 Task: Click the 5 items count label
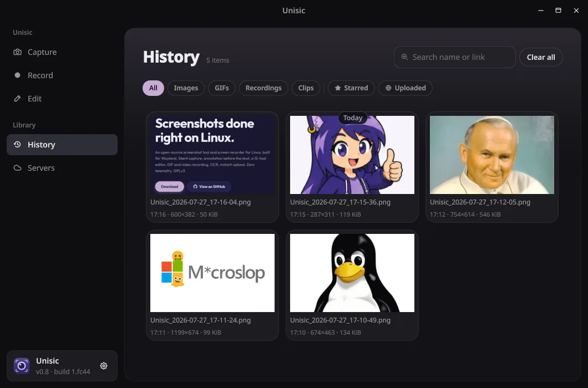[217, 60]
